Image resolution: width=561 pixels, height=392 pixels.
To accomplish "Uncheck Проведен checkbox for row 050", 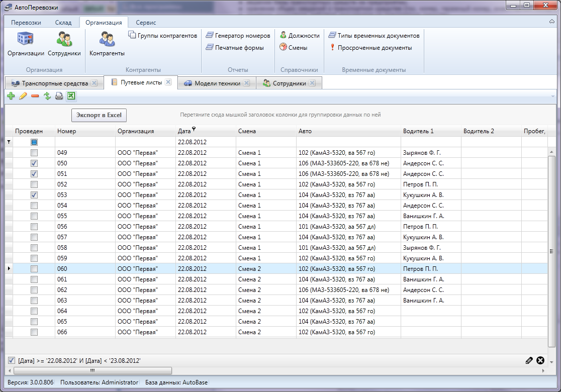I will 34,163.
